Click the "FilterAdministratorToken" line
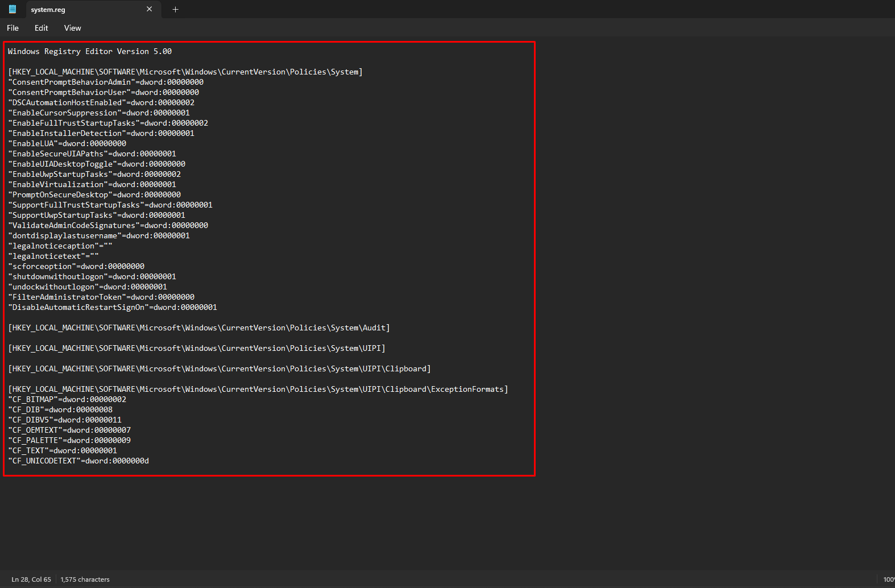This screenshot has height=588, width=895. click(x=101, y=297)
